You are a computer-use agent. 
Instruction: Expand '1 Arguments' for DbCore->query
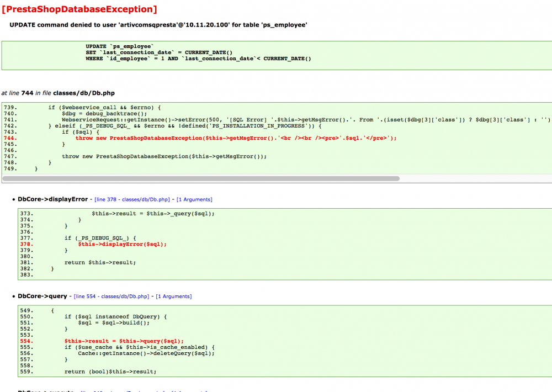tap(173, 296)
